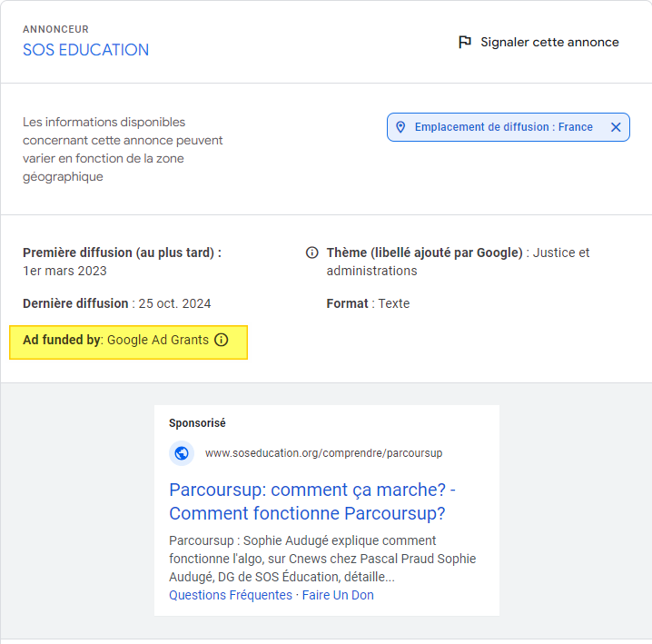Click info icon beside Thème label

tap(311, 253)
